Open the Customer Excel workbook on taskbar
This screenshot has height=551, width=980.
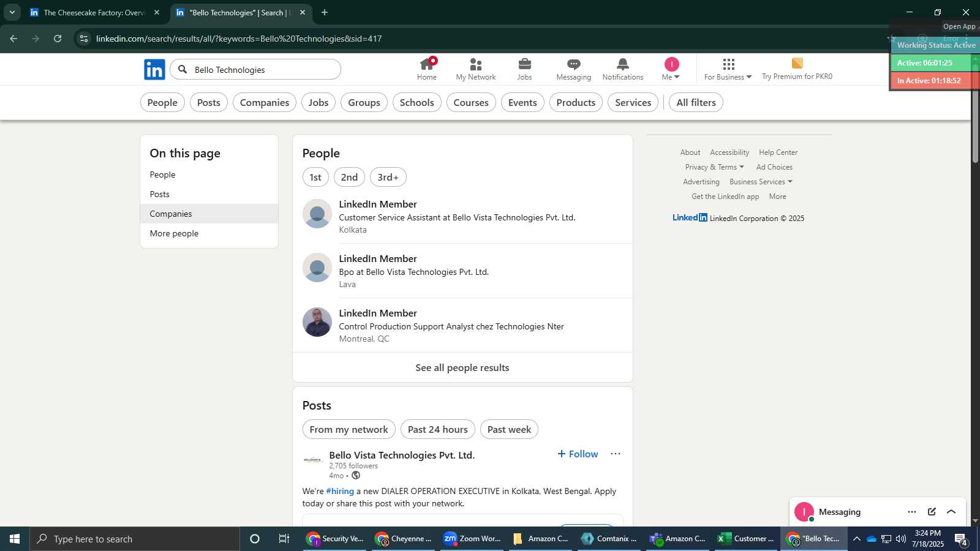pyautogui.click(x=746, y=539)
